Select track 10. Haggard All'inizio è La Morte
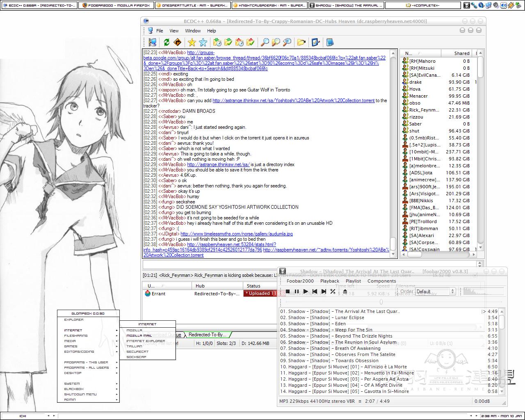This screenshot has width=525, height=420. 388,367
